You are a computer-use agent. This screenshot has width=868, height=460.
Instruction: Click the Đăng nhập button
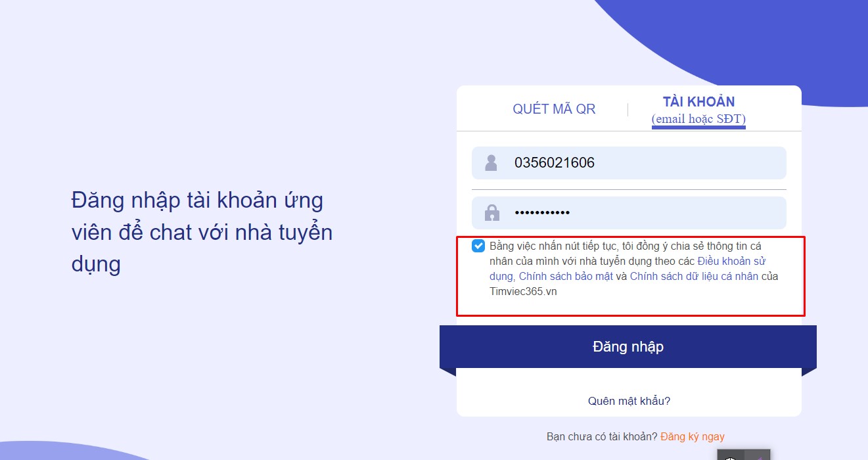[x=628, y=347]
